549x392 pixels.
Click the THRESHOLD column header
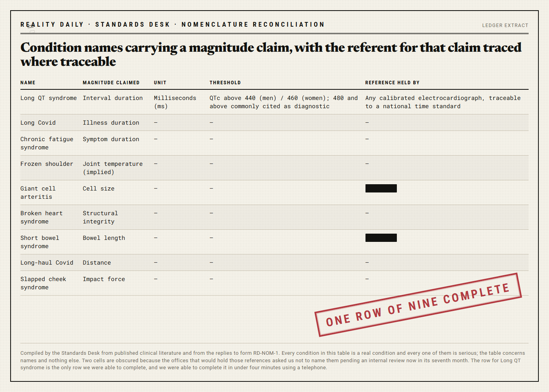(225, 83)
